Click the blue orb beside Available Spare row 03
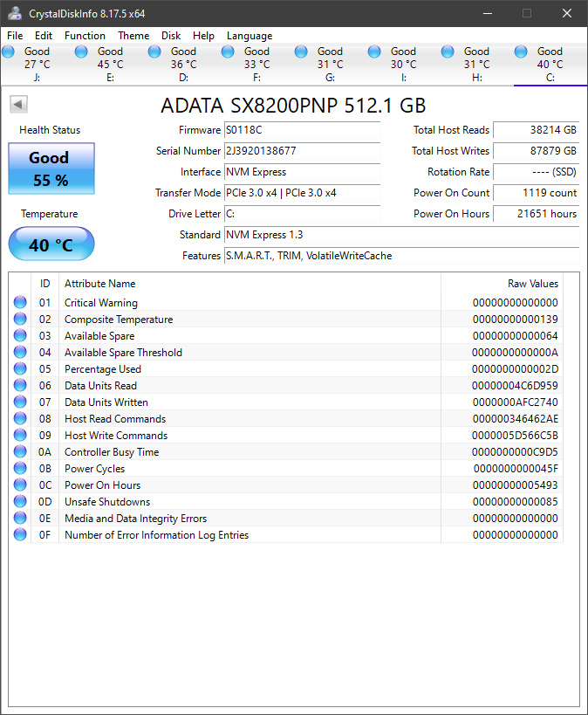This screenshot has height=715, width=588. pyautogui.click(x=20, y=335)
